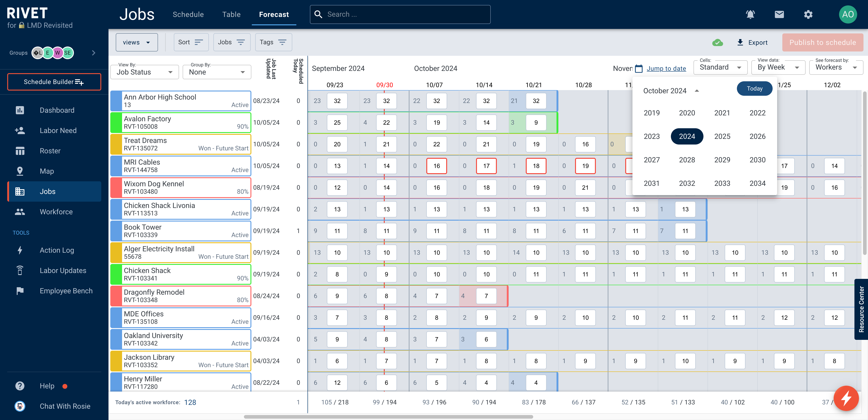868x420 pixels.
Task: Click the Action Log lightning icon
Action: 20,250
